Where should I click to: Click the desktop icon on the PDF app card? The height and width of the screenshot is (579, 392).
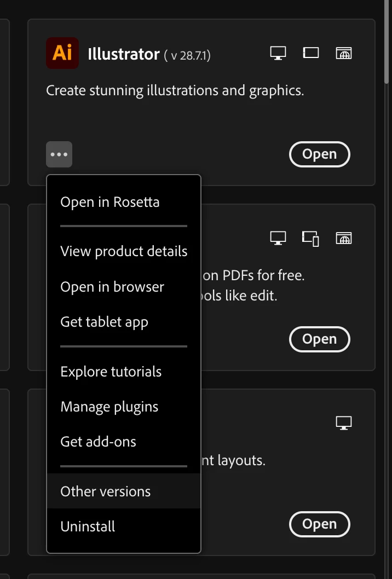278,238
